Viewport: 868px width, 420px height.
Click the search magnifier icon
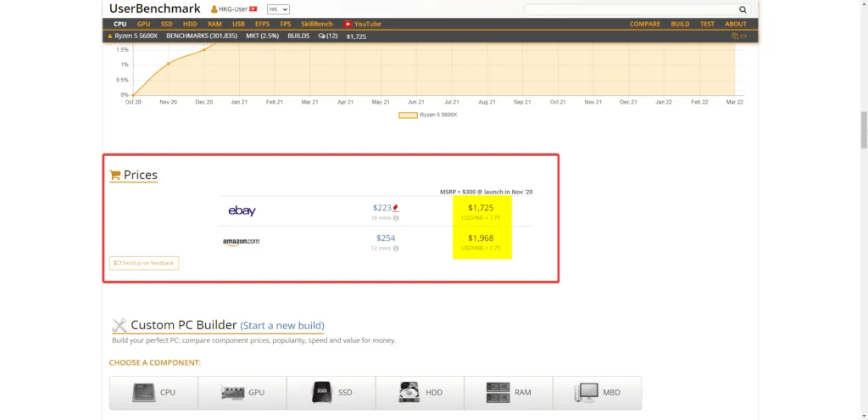click(x=743, y=9)
